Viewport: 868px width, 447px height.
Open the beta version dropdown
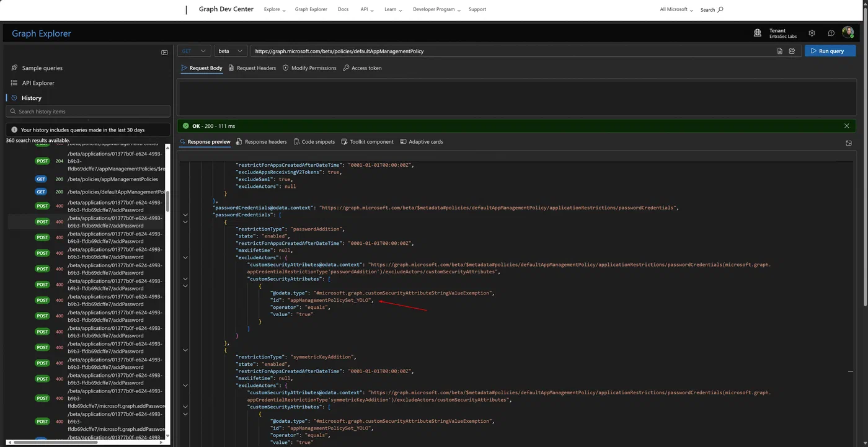pyautogui.click(x=231, y=51)
